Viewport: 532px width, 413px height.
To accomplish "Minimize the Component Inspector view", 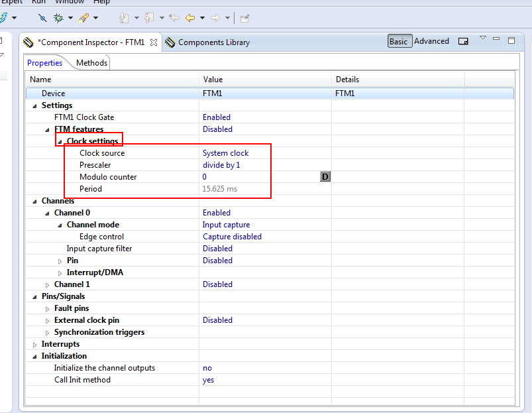I will 496,39.
